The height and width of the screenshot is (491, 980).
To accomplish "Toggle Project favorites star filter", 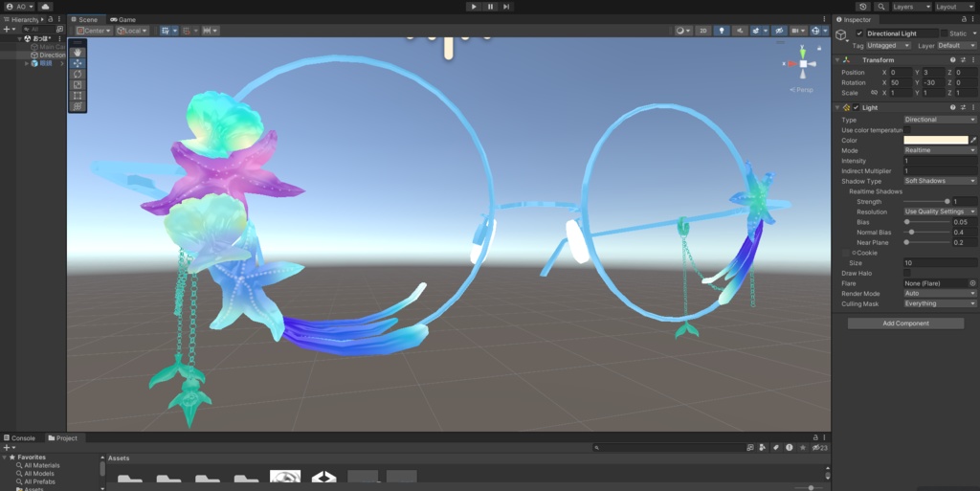I will click(803, 447).
